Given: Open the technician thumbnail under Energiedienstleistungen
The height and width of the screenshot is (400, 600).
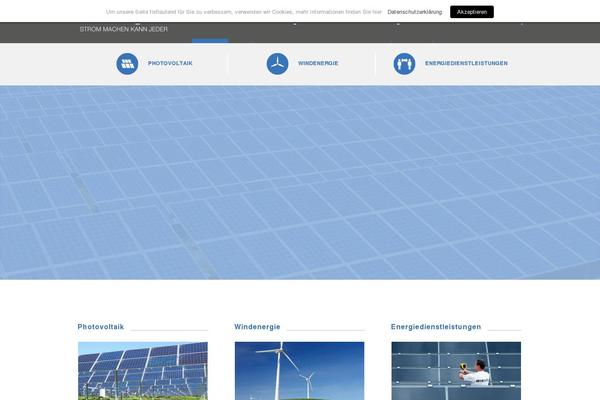Looking at the screenshot, I should [456, 371].
